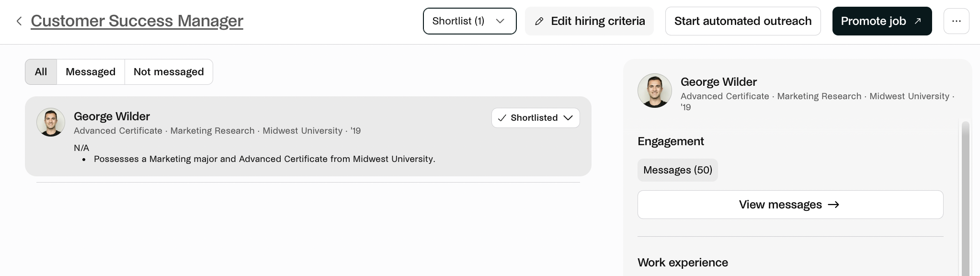Click the Work experience heading
The height and width of the screenshot is (276, 980).
[x=683, y=263]
